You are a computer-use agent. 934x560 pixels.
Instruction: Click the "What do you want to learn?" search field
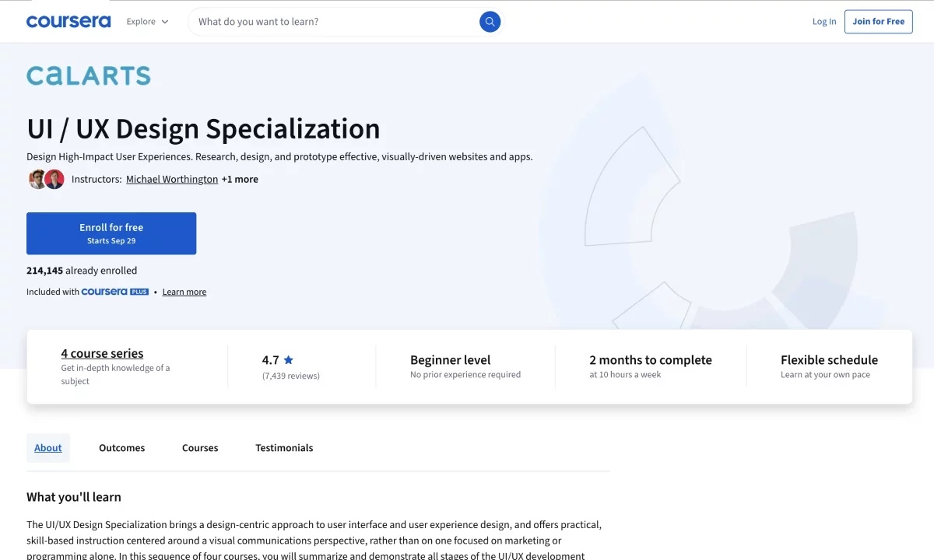(x=335, y=22)
